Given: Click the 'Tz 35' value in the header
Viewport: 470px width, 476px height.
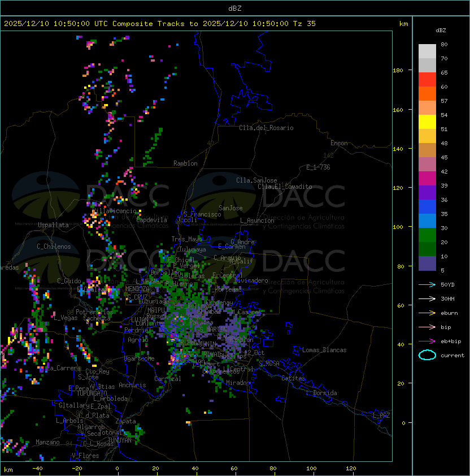Looking at the screenshot, I should (x=304, y=24).
